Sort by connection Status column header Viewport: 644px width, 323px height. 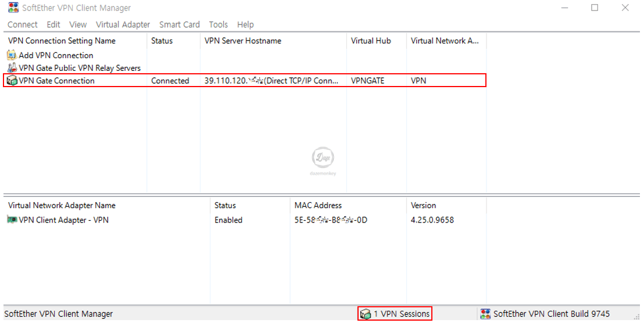[x=173, y=41]
